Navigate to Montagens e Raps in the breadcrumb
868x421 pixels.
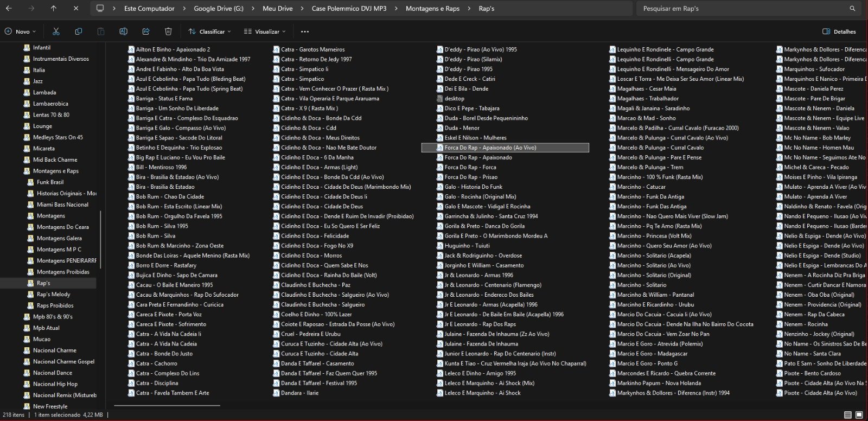432,9
